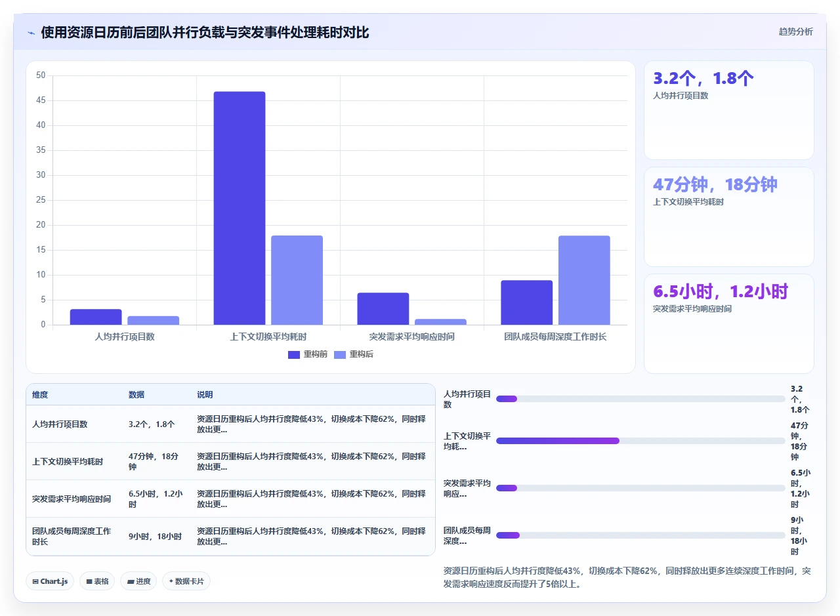Select the 团队成员每周深度工作时长 table row

coord(230,536)
